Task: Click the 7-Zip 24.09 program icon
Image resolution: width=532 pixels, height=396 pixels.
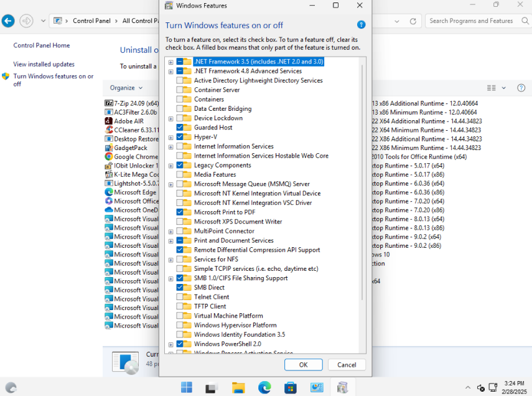Action: click(x=108, y=103)
